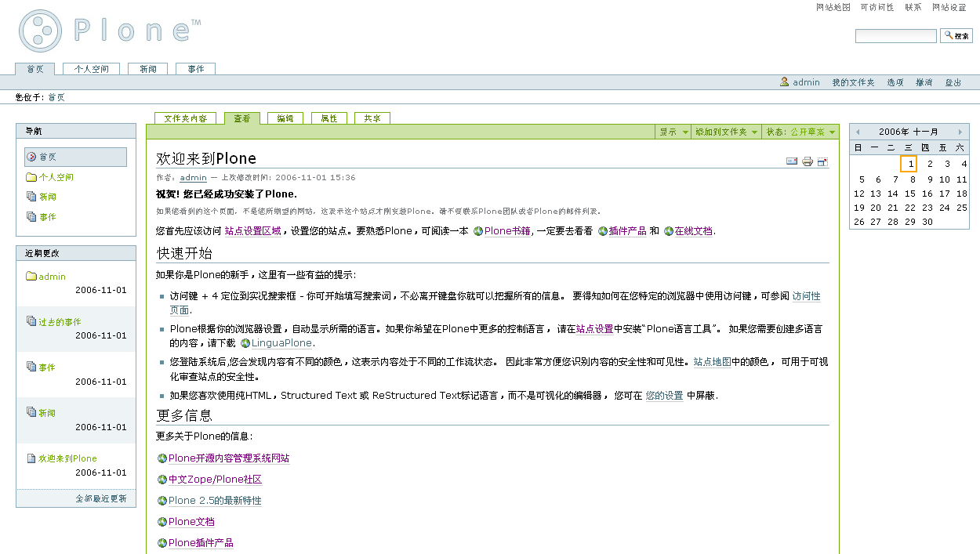The width and height of the screenshot is (980, 554).
Task: Open the 事件 top navigation tab
Action: (195, 69)
